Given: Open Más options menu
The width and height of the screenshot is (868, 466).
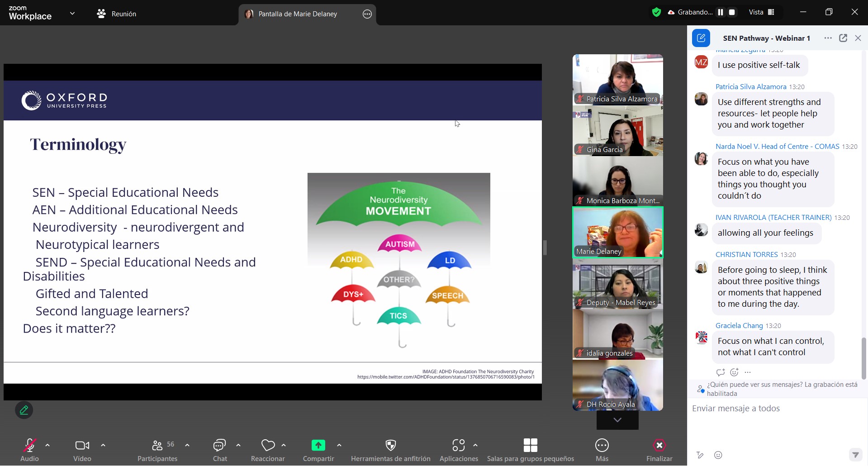Looking at the screenshot, I should pos(602,450).
